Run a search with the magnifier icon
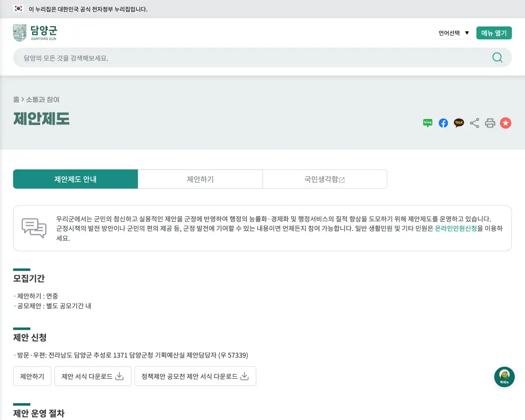 click(497, 57)
